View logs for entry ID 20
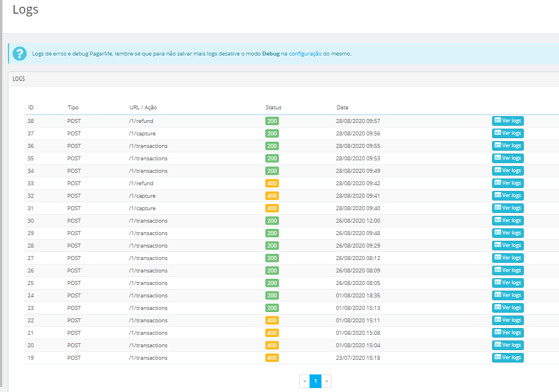This screenshot has height=392, width=559. (507, 346)
